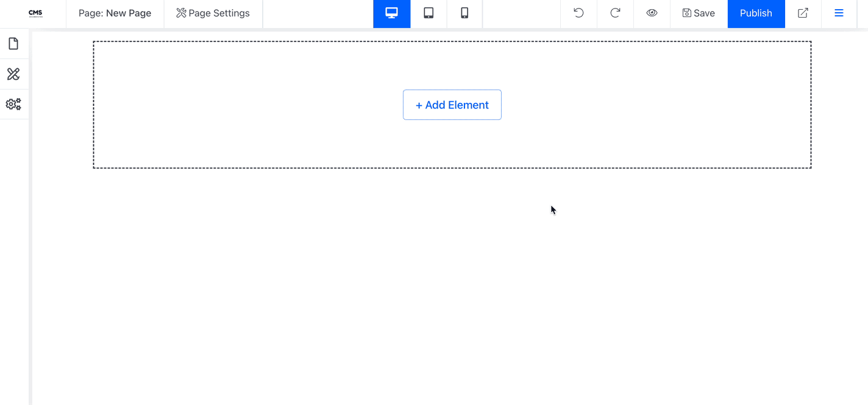Switch to tablet preview mode
This screenshot has width=868, height=405.
[x=429, y=13]
